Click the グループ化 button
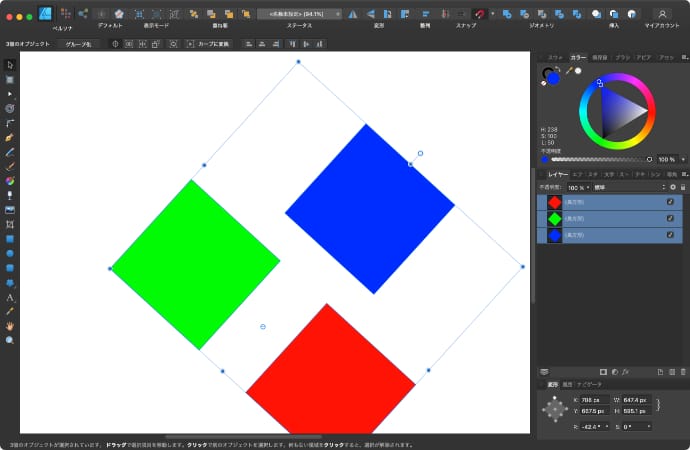This screenshot has height=450, width=690. tap(77, 44)
